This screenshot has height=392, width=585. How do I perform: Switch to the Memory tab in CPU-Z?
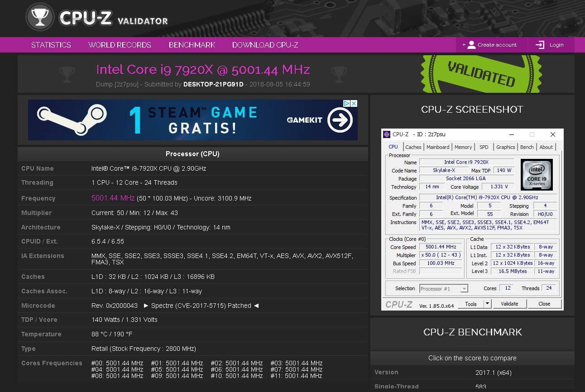pos(463,147)
